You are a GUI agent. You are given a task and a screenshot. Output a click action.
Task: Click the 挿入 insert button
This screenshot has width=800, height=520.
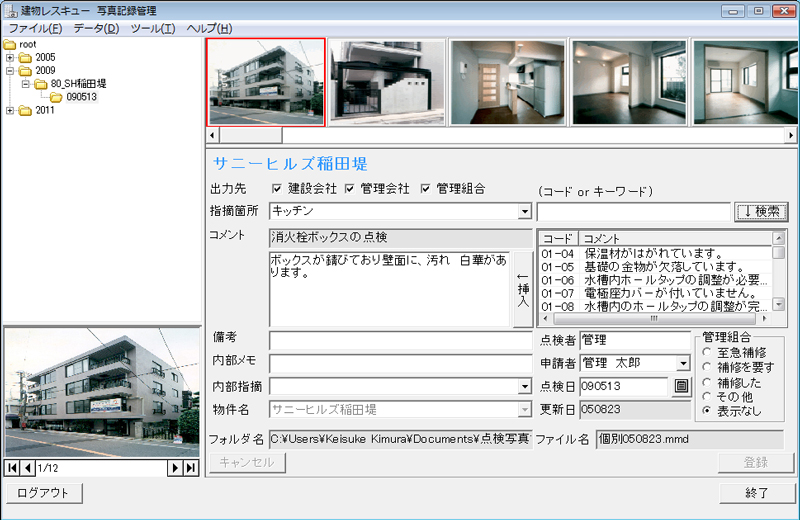click(x=523, y=289)
